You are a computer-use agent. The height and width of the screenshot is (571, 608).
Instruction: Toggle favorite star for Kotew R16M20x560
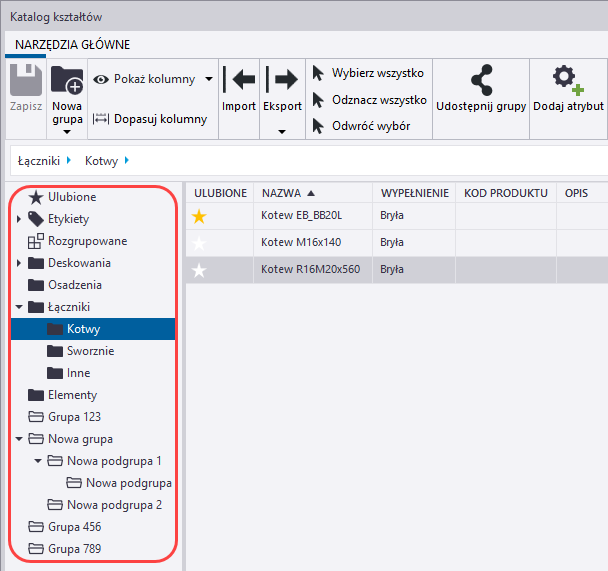[200, 270]
